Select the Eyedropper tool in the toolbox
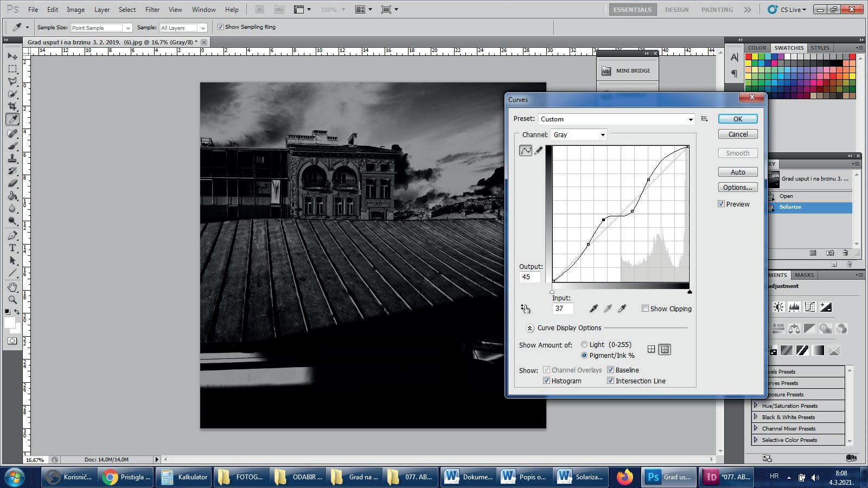Image resolution: width=868 pixels, height=488 pixels. [12, 119]
